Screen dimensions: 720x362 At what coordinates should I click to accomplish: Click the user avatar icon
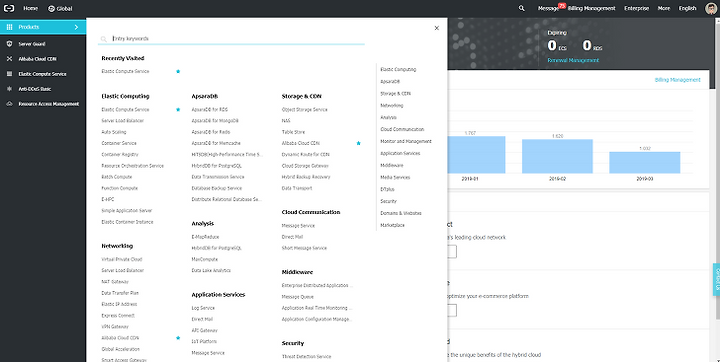[711, 8]
